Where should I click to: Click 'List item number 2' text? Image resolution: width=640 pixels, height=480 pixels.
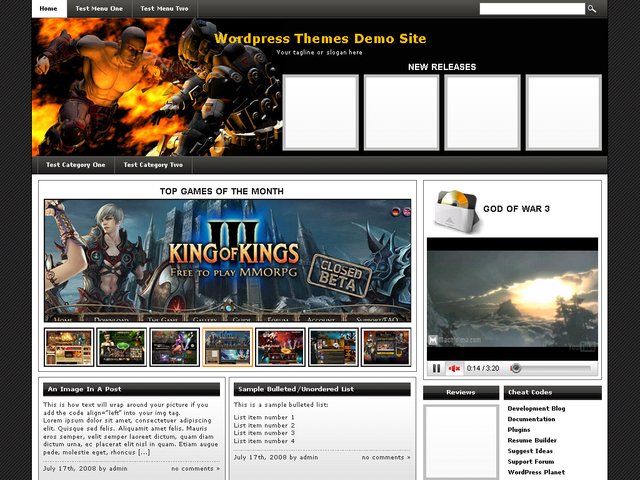[264, 425]
